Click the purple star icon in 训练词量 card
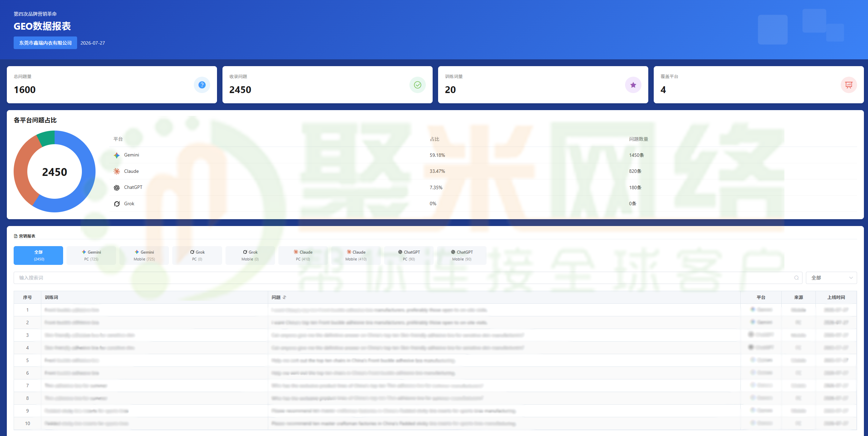 pos(633,85)
